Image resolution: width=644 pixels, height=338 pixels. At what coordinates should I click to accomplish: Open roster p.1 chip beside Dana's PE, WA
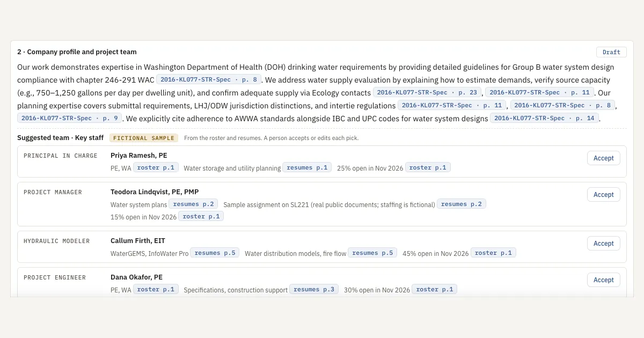point(156,289)
